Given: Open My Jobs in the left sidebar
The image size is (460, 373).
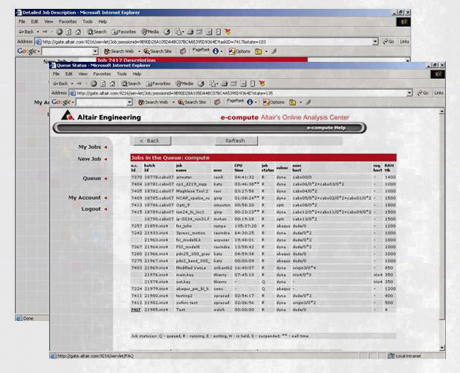Looking at the screenshot, I should 90,147.
